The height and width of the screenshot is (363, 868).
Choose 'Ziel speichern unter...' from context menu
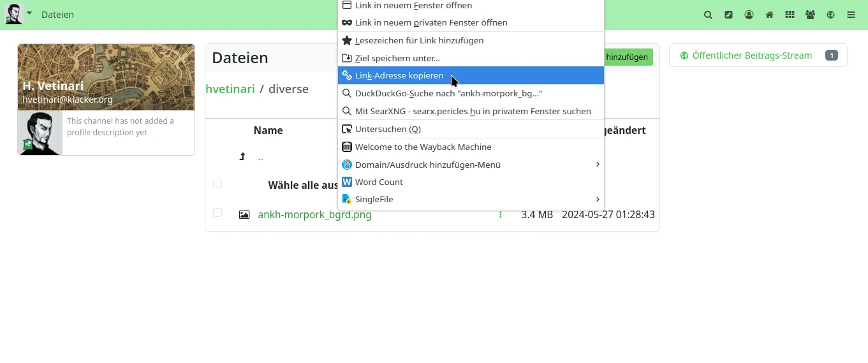(397, 58)
